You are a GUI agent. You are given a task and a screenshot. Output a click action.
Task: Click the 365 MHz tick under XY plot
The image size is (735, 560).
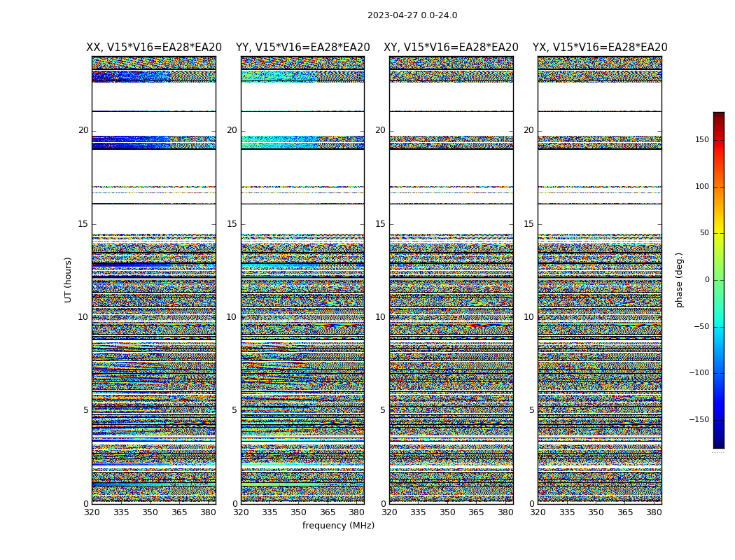coord(476,512)
